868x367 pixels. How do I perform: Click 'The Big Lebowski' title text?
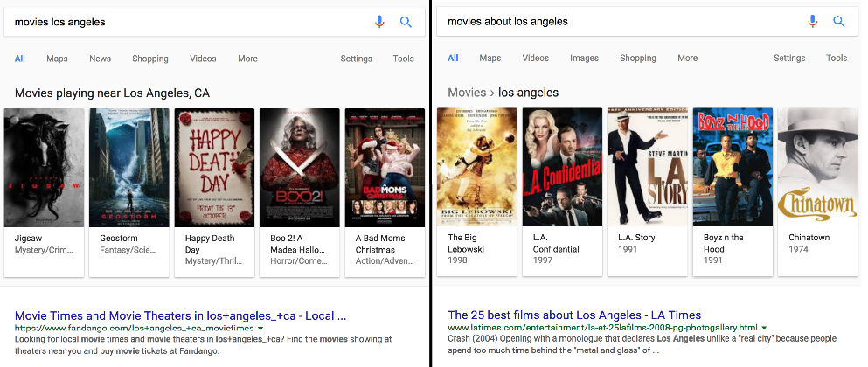tap(466, 244)
